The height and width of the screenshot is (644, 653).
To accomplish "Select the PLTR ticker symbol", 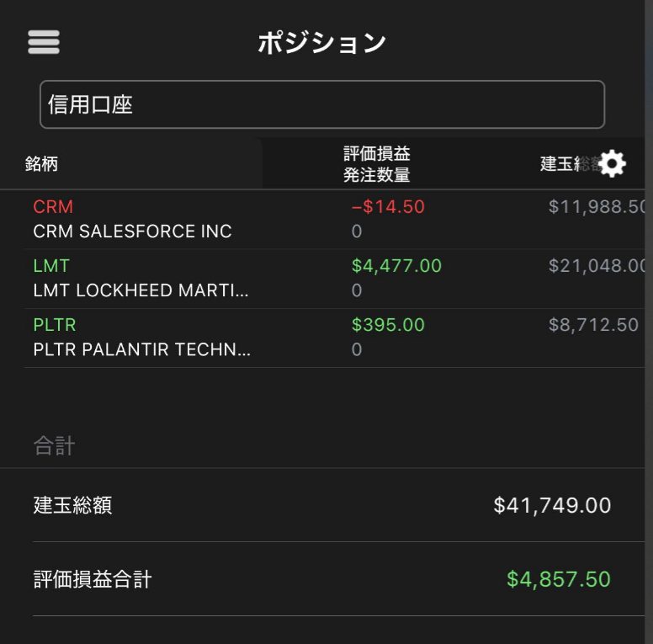I will coord(55,325).
